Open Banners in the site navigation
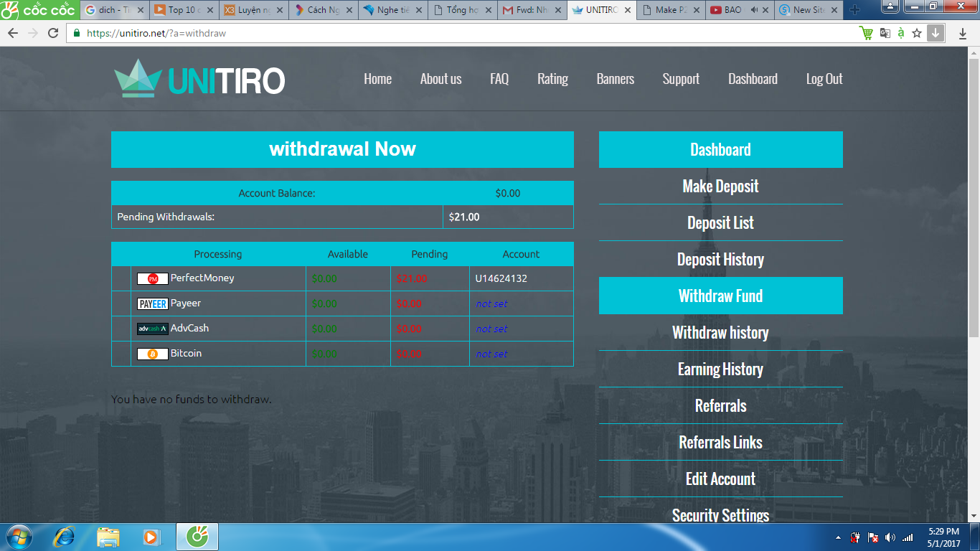Image resolution: width=980 pixels, height=551 pixels. 616,79
